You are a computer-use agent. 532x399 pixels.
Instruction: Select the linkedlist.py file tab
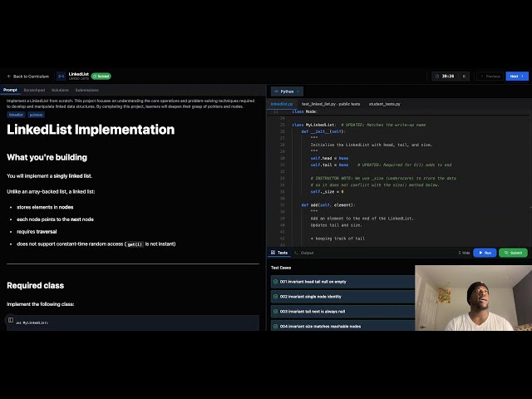click(x=282, y=104)
